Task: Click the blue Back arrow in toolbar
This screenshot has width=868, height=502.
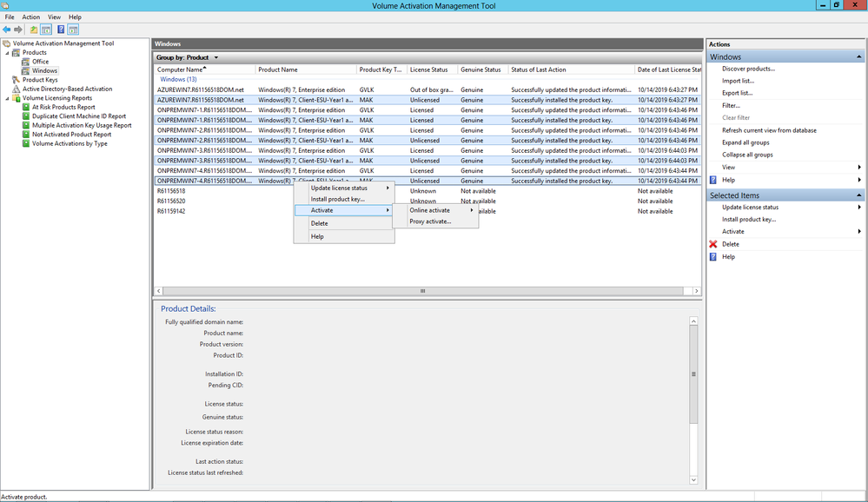Action: (x=7, y=30)
